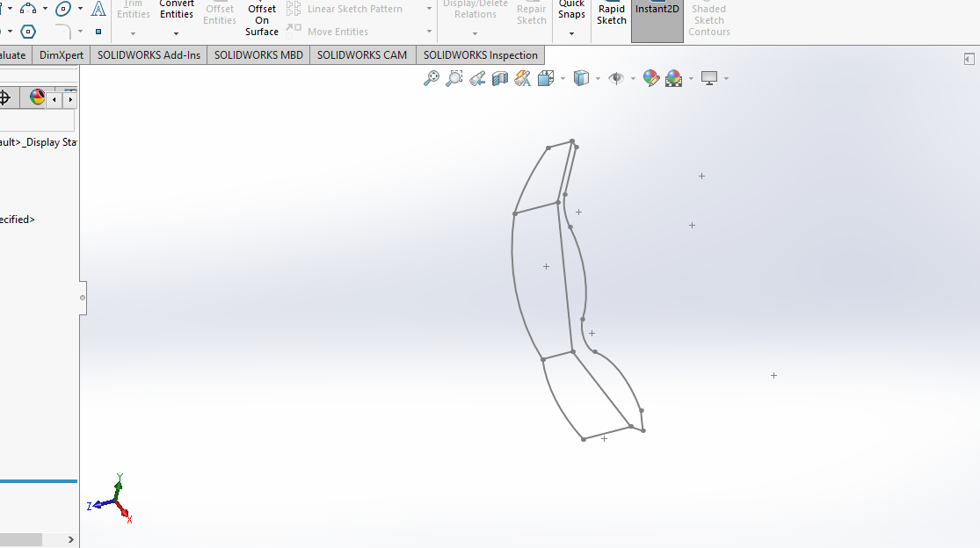This screenshot has height=548, width=980.
Task: Select the Sketch Text tool
Action: (98, 9)
